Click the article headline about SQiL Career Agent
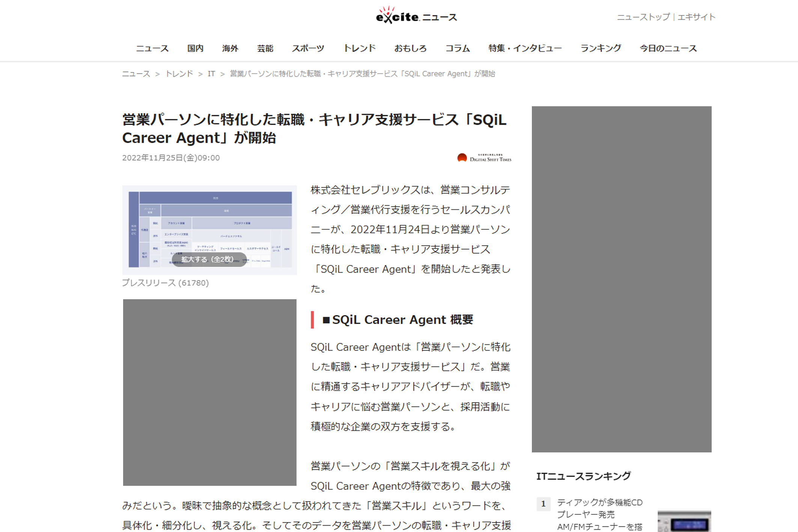Screen dimensions: 798x532 tap(314, 129)
